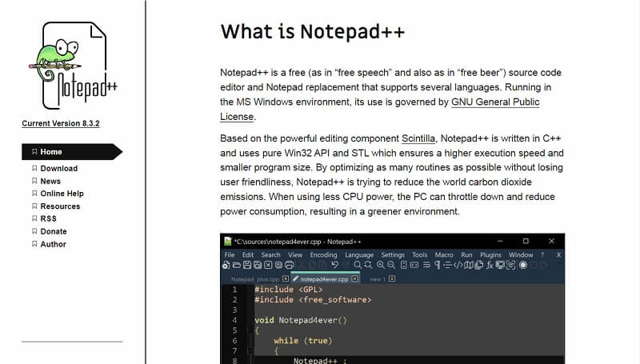Open the Run menu
640x364 pixels.
click(x=466, y=254)
